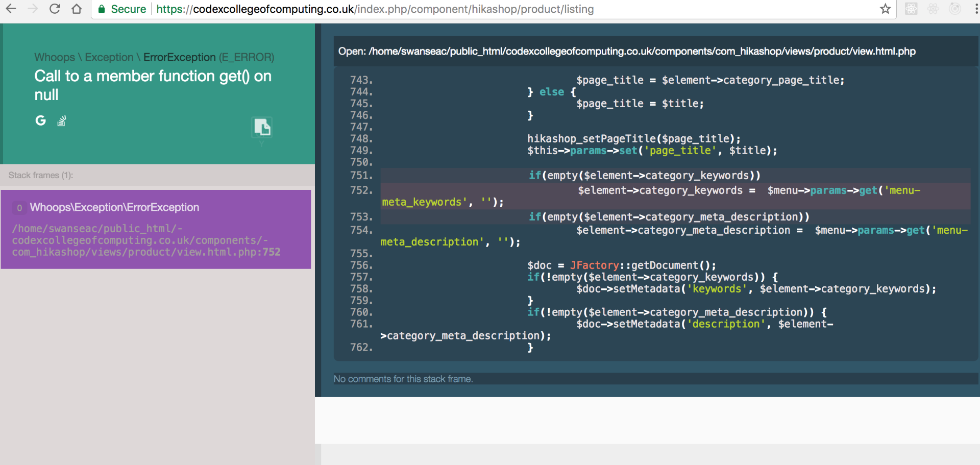Open the browser home page icon
Screen dimensions: 980x465
77,9
